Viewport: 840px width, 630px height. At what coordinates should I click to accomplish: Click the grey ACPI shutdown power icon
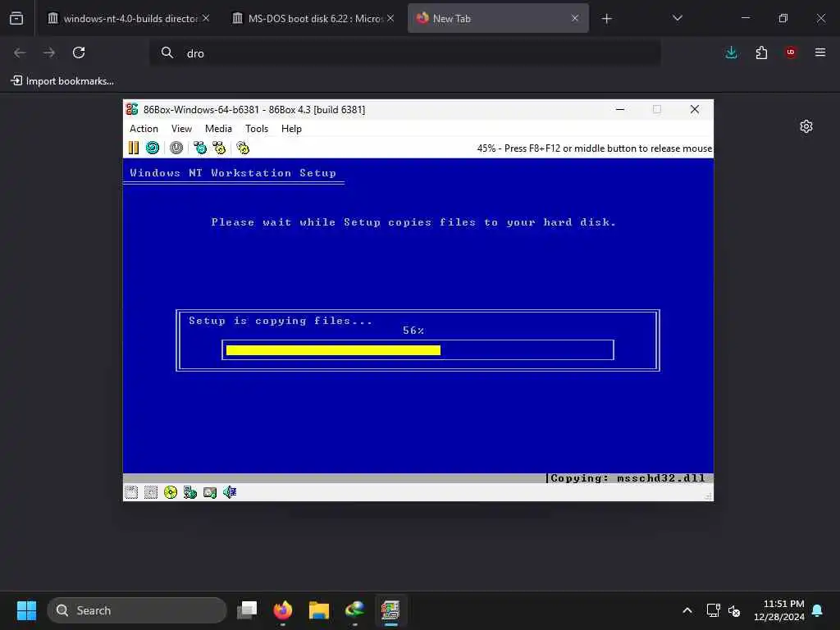click(176, 148)
